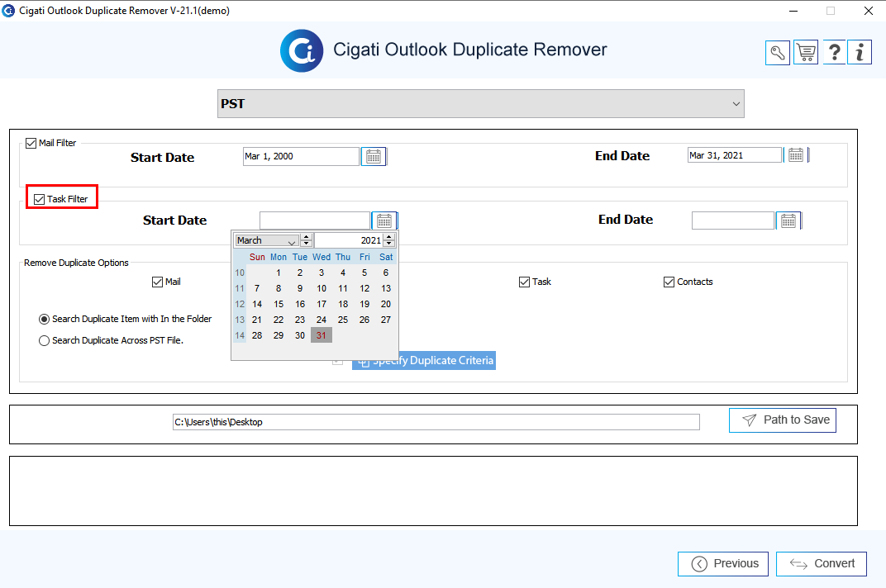Toggle the Mail Filter checkbox
Image resolution: width=886 pixels, height=588 pixels.
point(31,144)
